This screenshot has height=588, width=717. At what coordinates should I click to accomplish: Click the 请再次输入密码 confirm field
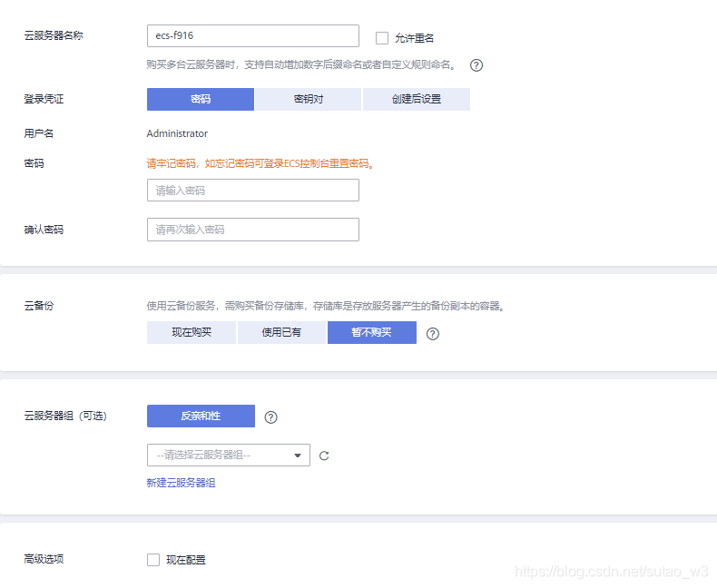(253, 230)
